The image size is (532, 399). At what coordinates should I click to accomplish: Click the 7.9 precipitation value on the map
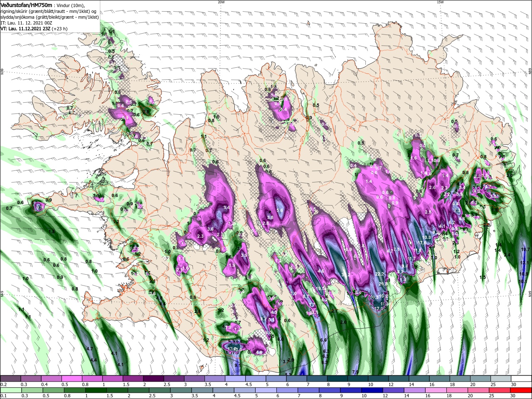click(355, 372)
